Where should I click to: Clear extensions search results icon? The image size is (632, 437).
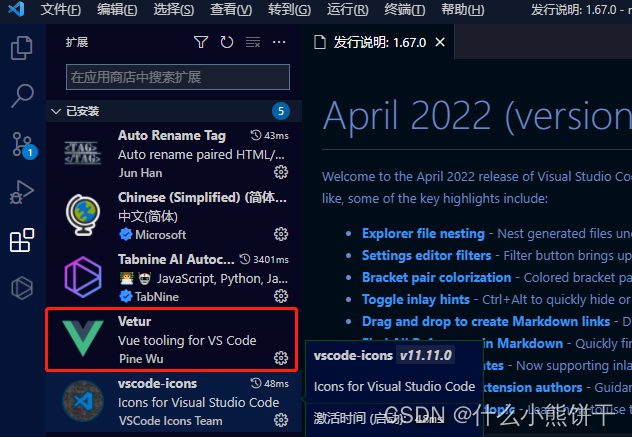(x=253, y=42)
